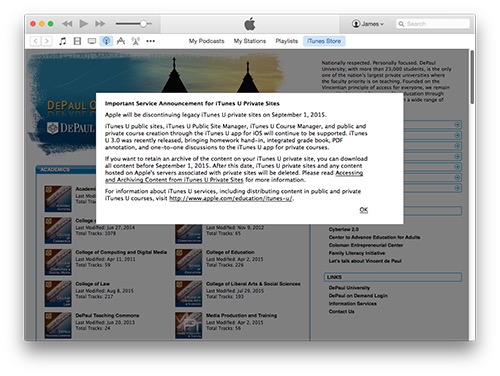Viewport: 500px width, 376px height.
Task: Go back with the left arrow
Action: point(36,41)
